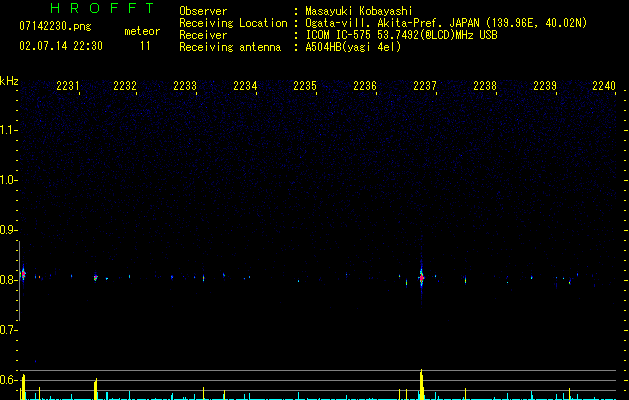The image size is (629, 400).
Task: Click the 2235 time axis marker
Action: point(305,86)
